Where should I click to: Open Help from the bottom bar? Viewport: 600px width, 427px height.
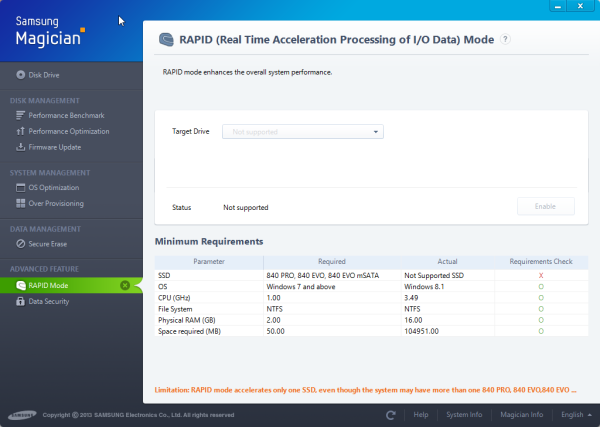[421, 414]
